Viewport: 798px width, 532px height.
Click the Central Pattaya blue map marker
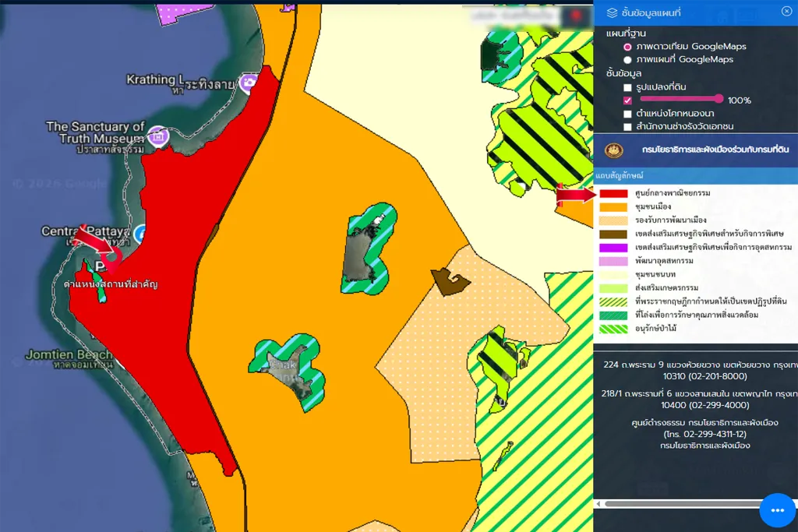point(140,232)
